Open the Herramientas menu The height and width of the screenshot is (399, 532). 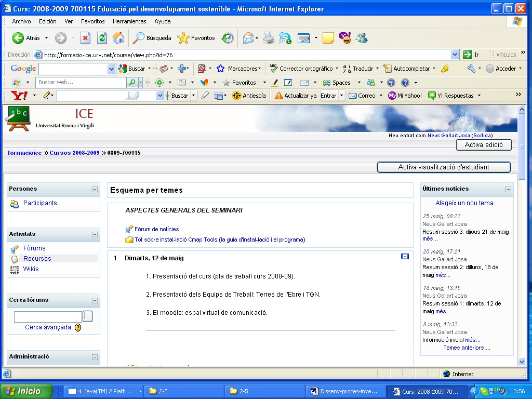click(129, 21)
